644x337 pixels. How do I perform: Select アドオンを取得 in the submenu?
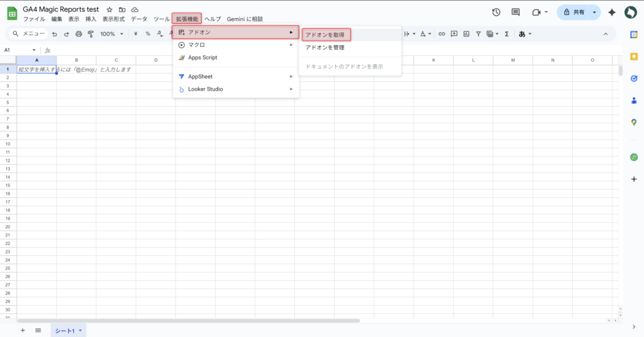tap(326, 35)
